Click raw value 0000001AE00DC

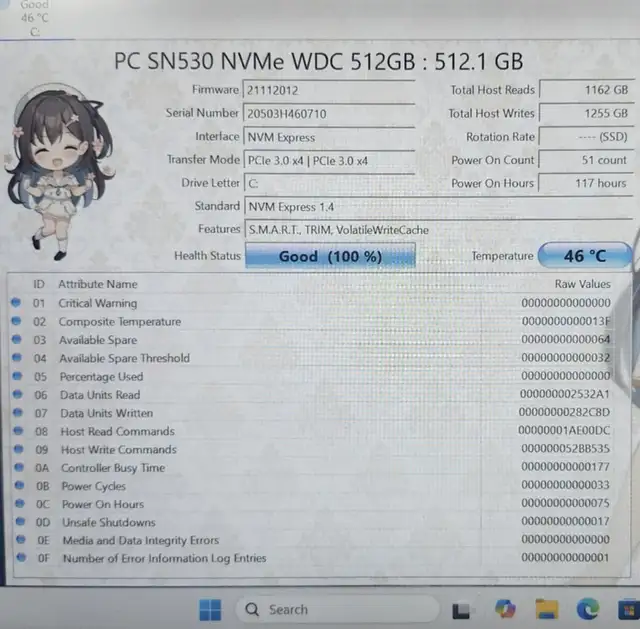coord(564,430)
